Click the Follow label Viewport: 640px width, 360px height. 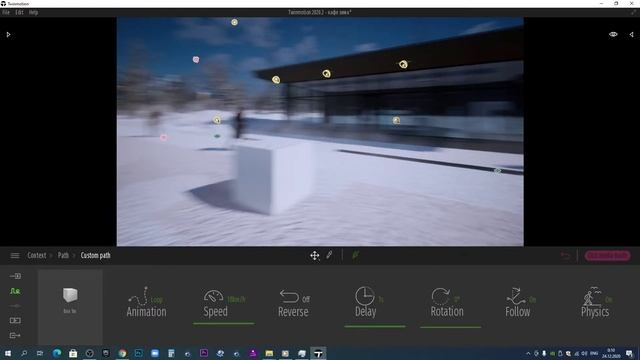[x=518, y=312]
